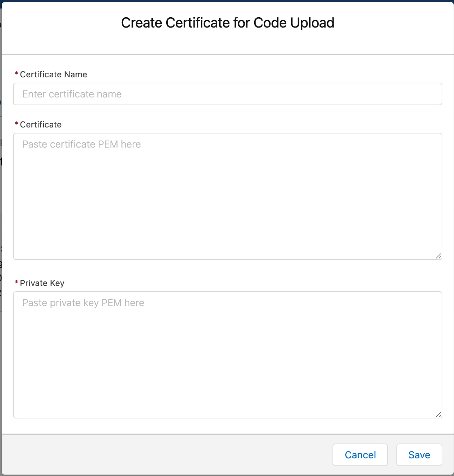Click the required asterisk beside Private Key
Viewport: 454px width, 476px height.
(16, 282)
